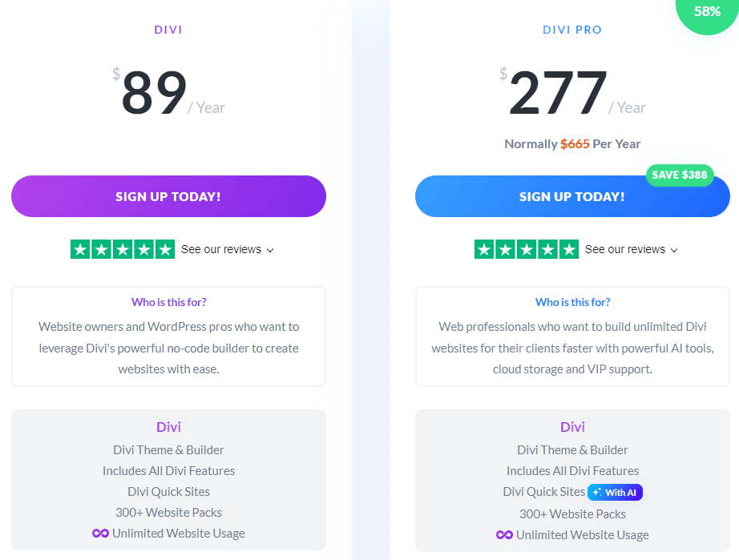Click the 'With AI' badge next to Divi Quick Sites
Screen dimensions: 739x560
615,492
